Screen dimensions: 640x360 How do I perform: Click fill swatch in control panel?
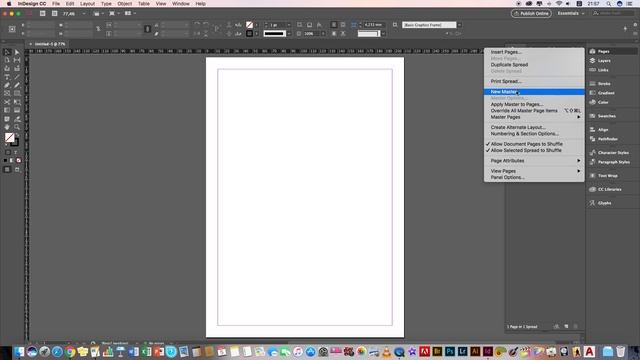tap(249, 25)
